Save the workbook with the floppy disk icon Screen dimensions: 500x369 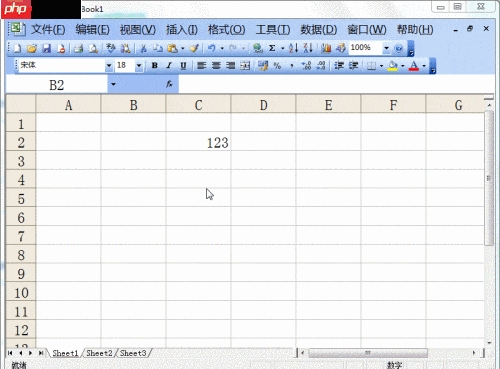[x=46, y=49]
